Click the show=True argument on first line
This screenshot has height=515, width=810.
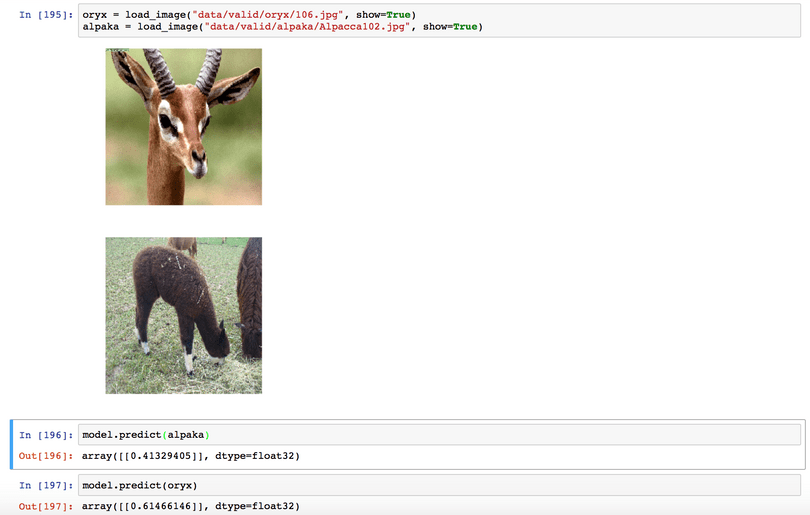pyautogui.click(x=386, y=15)
